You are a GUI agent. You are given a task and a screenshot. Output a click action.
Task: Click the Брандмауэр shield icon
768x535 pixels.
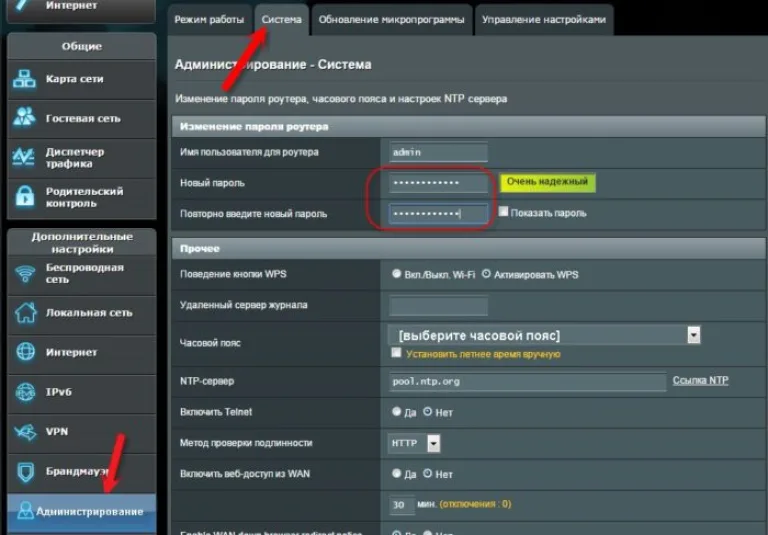[25, 472]
